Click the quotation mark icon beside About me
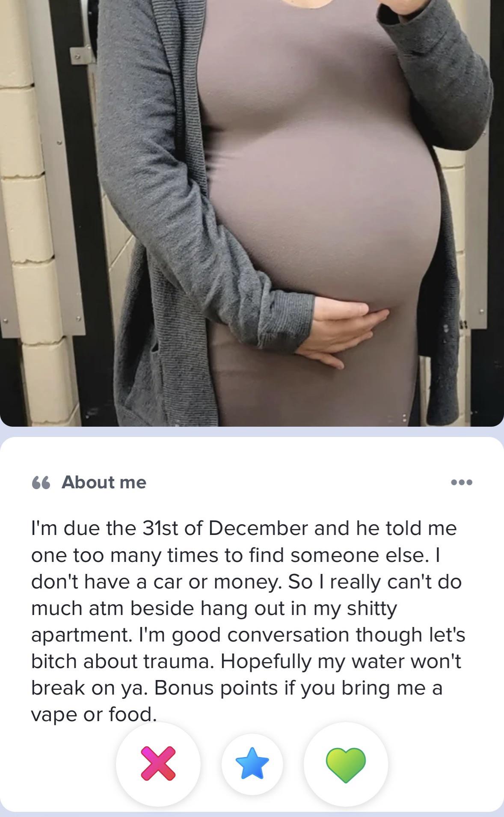Viewport: 504px width, 817px height. (x=41, y=483)
